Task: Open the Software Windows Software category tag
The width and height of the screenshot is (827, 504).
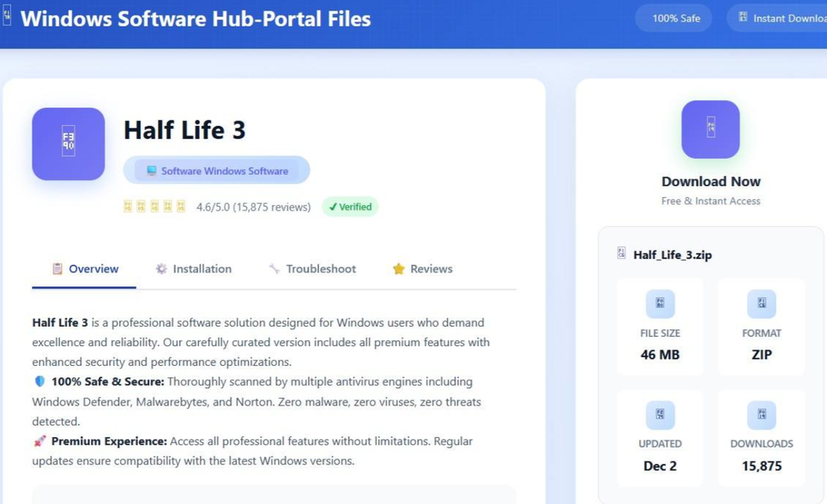Action: pos(217,171)
